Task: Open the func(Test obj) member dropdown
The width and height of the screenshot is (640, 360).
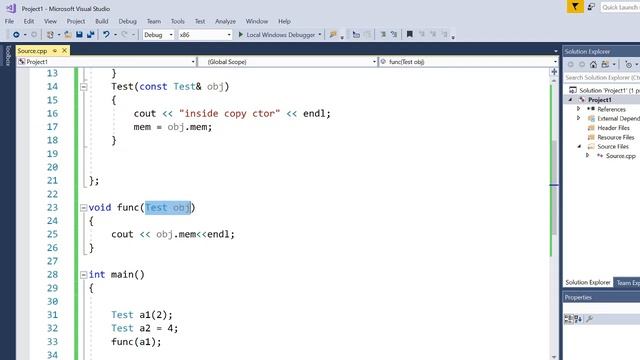Action: pos(469,62)
